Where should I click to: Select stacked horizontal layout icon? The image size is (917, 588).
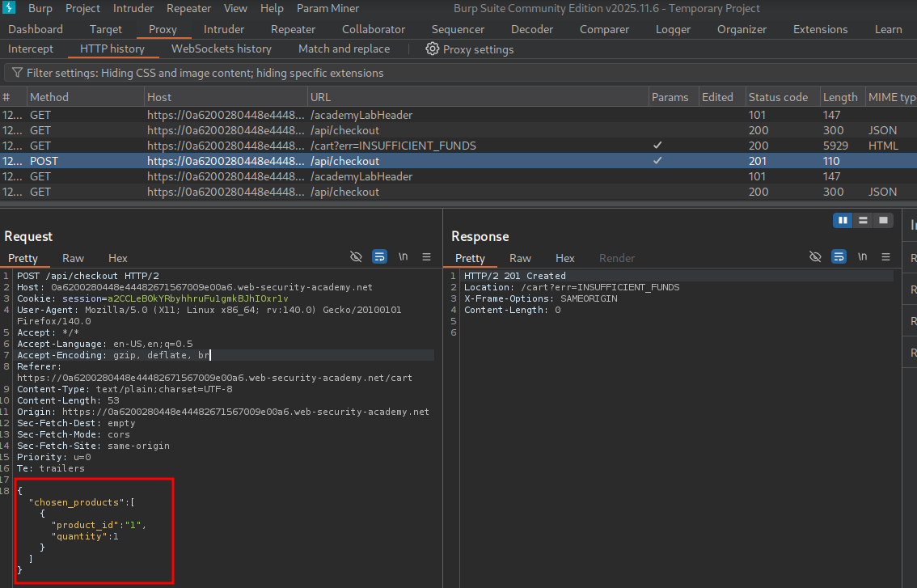tap(863, 221)
